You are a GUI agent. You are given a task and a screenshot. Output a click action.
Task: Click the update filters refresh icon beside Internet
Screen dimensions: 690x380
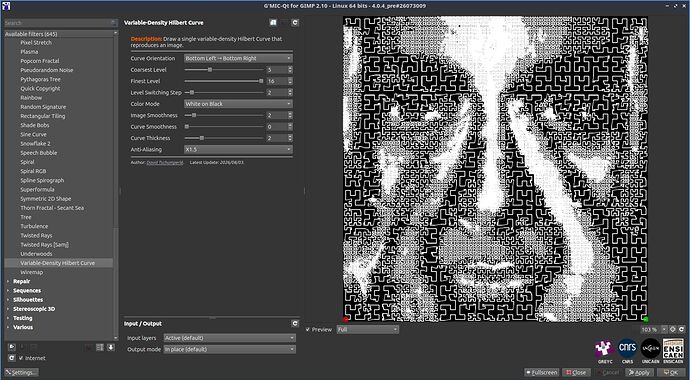click(x=12, y=358)
